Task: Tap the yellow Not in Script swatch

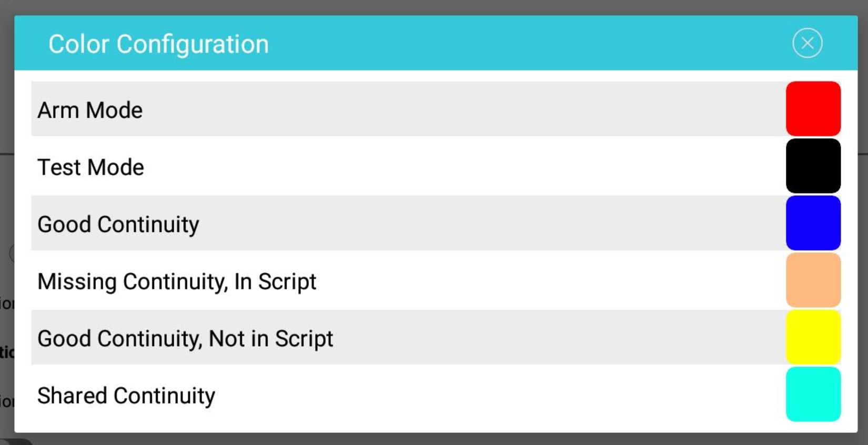Action: 813,337
